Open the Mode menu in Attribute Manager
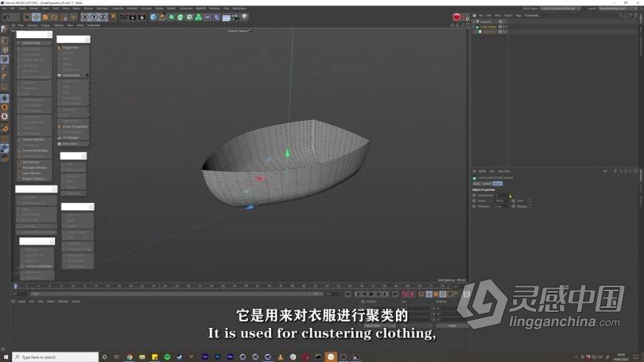Screen dimensions: 644x362 [482, 171]
